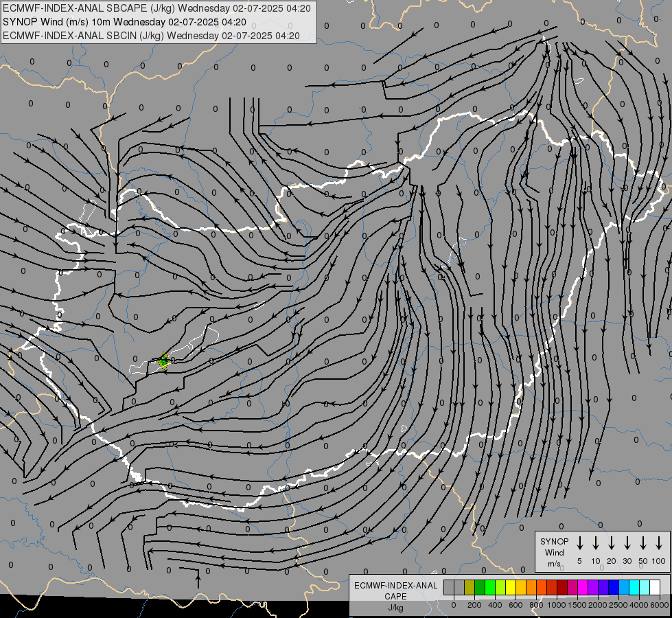Click the wind arrow above the 50 m/s label

tap(643, 543)
